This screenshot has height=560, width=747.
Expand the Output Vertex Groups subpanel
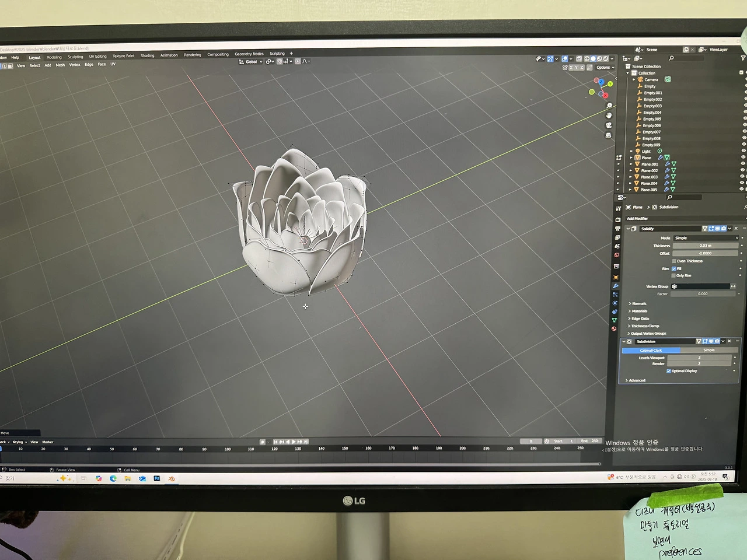coord(647,334)
